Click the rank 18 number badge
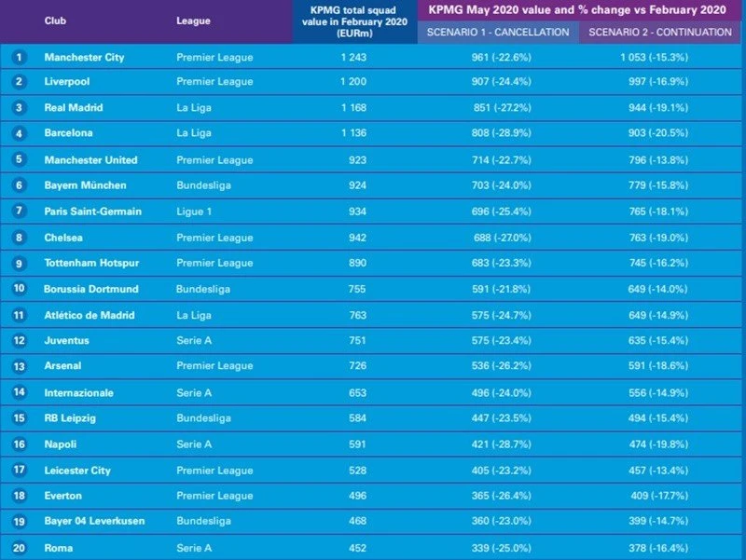The height and width of the screenshot is (560, 746). click(18, 496)
